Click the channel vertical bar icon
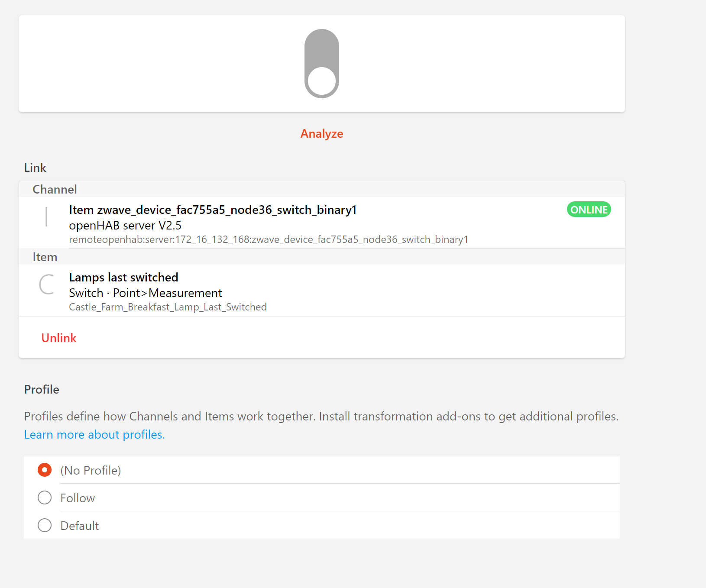Viewport: 706px width, 588px height. click(46, 217)
